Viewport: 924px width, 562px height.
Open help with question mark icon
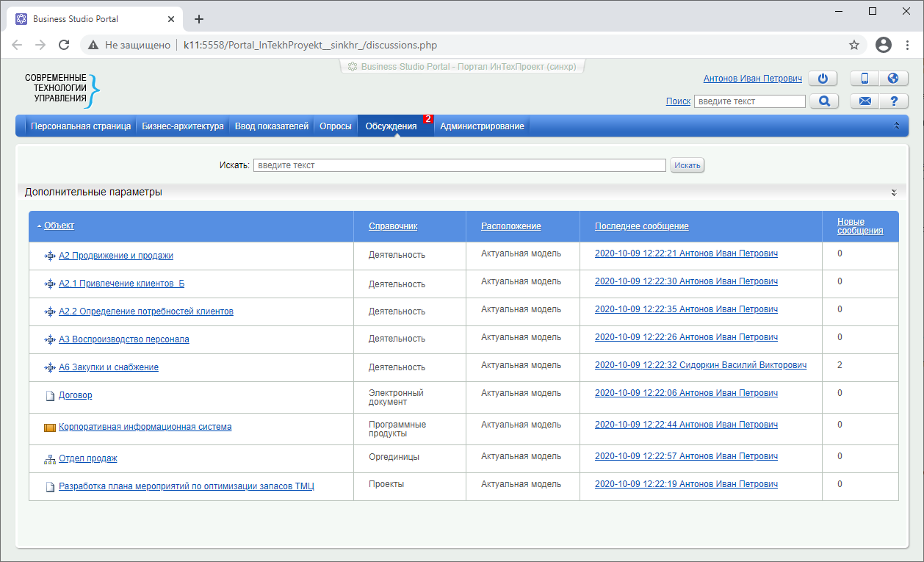893,101
